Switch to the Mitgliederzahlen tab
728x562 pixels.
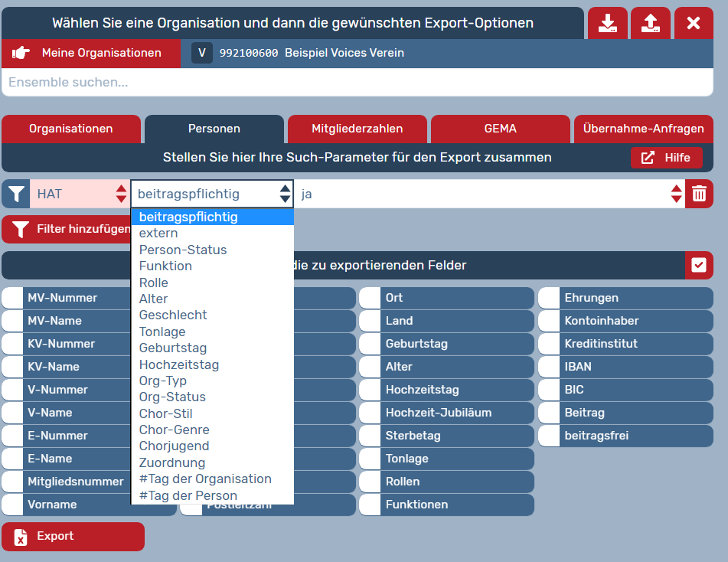coord(357,129)
